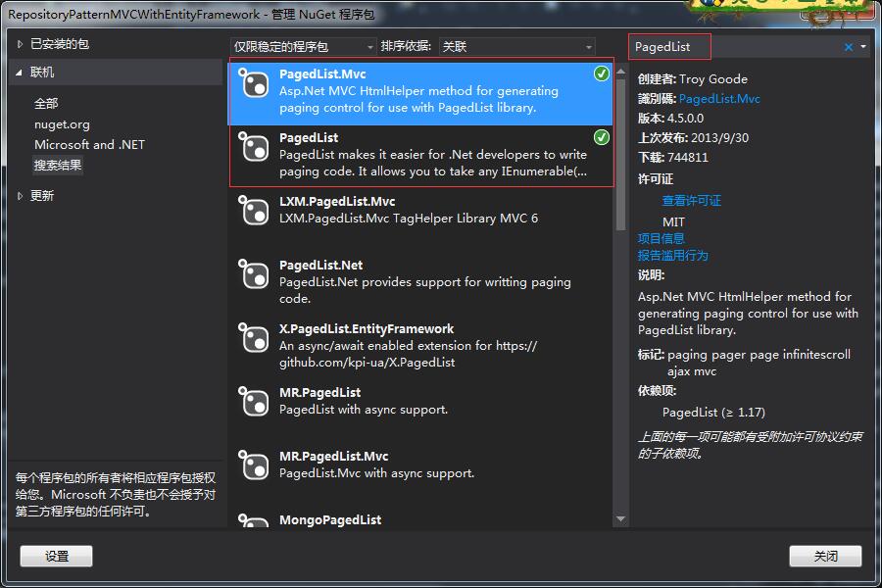Screen dimensions: 882x588
Task: Select the PagedList.Mvc package title
Action: click(322, 74)
